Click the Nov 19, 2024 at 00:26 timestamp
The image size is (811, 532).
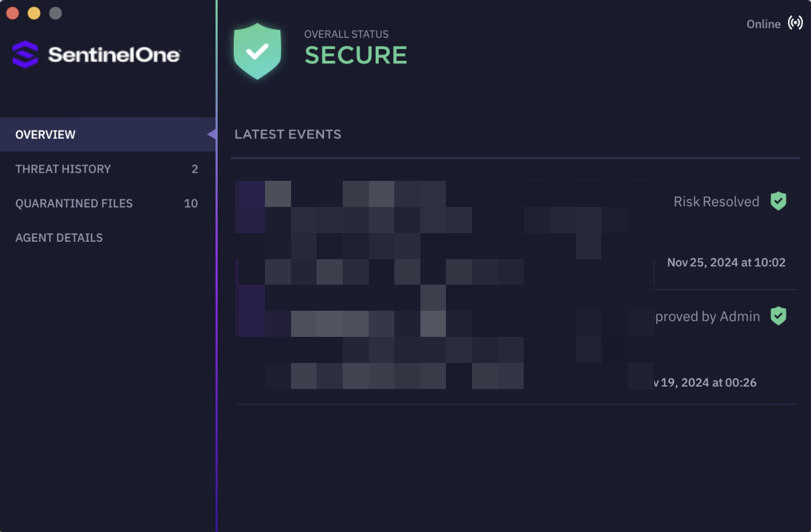[705, 382]
